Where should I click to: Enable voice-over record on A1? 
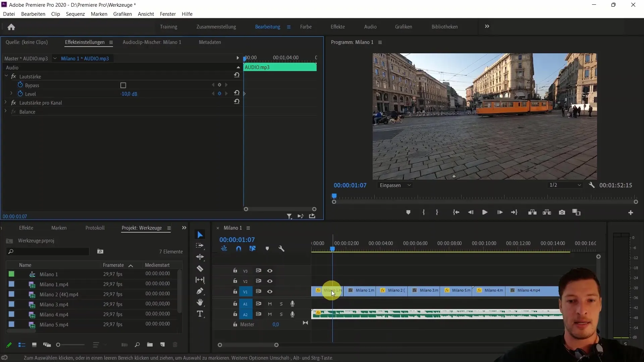(x=292, y=304)
